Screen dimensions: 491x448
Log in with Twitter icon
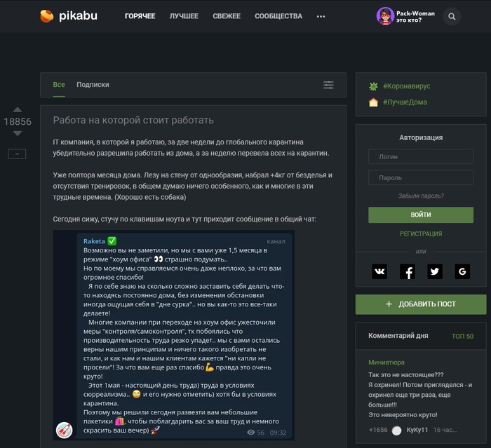435,271
